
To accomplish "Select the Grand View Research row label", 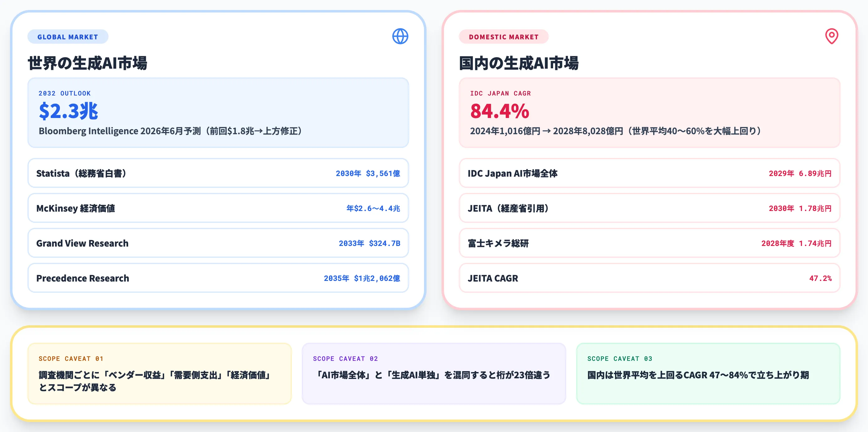I will click(82, 243).
